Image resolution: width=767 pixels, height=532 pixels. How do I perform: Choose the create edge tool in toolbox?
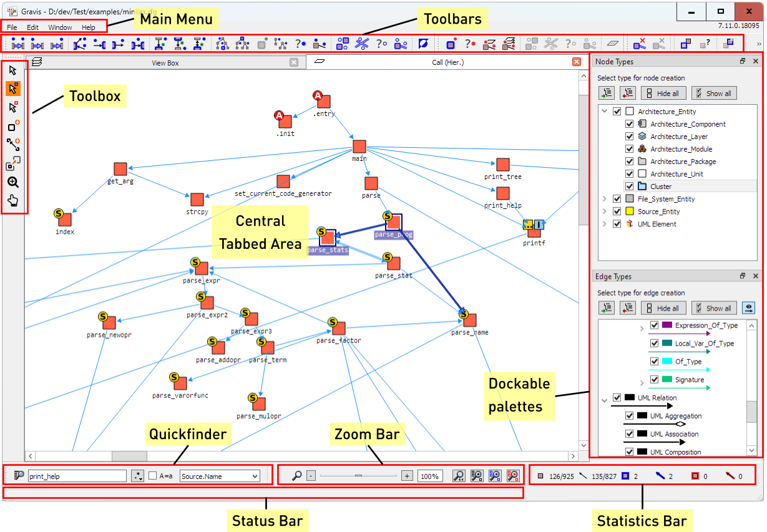click(13, 145)
